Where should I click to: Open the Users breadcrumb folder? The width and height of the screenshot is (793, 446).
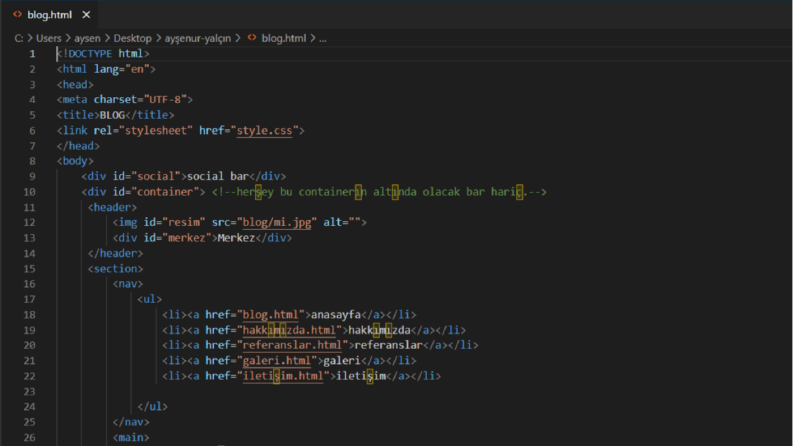point(49,38)
